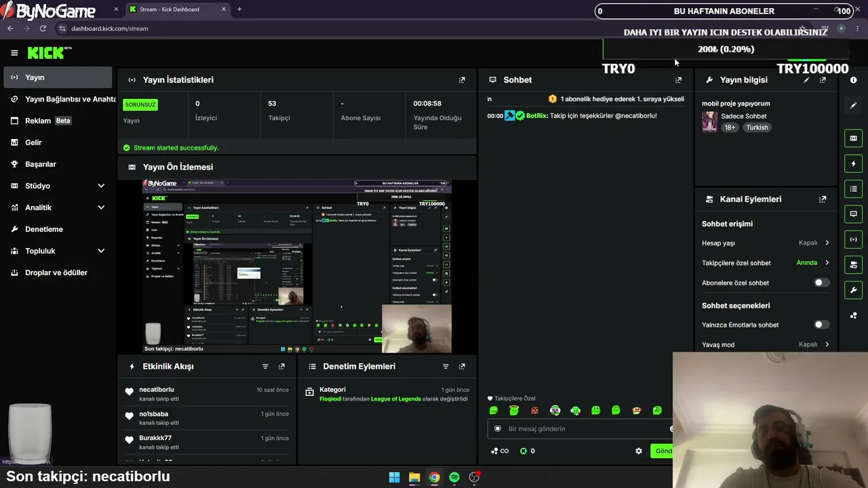The height and width of the screenshot is (488, 868).
Task: Click the channel points infinity icon
Action: pyautogui.click(x=500, y=451)
